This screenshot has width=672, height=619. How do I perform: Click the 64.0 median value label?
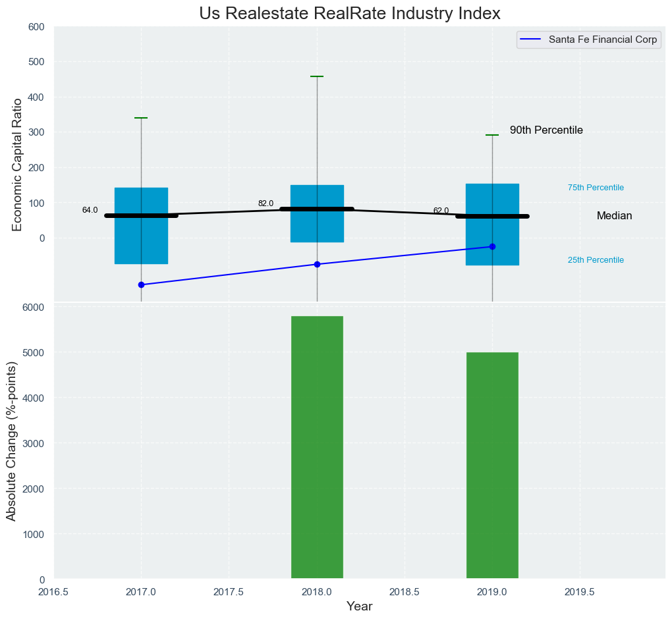[x=90, y=210]
